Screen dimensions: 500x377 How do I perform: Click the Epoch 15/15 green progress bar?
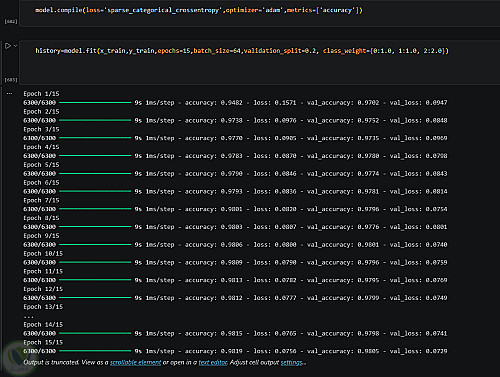tap(95, 351)
